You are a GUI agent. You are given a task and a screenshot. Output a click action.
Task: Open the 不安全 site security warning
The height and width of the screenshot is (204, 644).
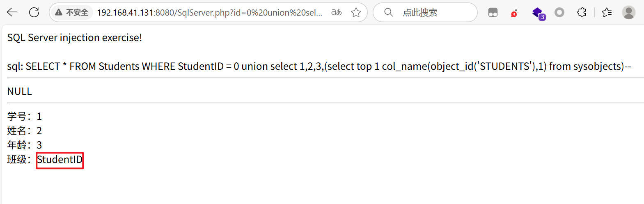[x=72, y=12]
